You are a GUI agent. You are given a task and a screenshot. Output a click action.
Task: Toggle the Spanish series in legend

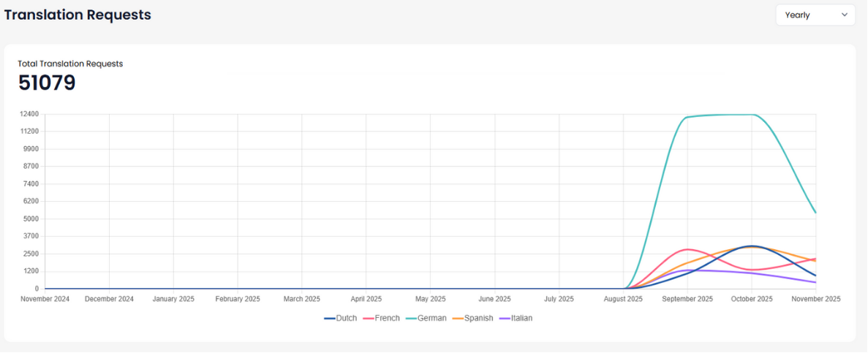click(472, 318)
